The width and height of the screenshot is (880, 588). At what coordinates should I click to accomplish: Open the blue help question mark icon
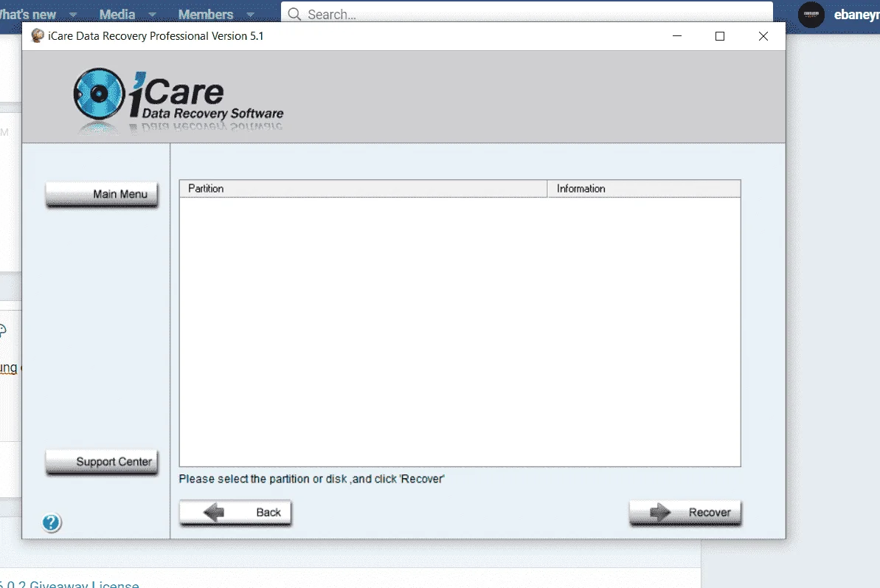[51, 522]
